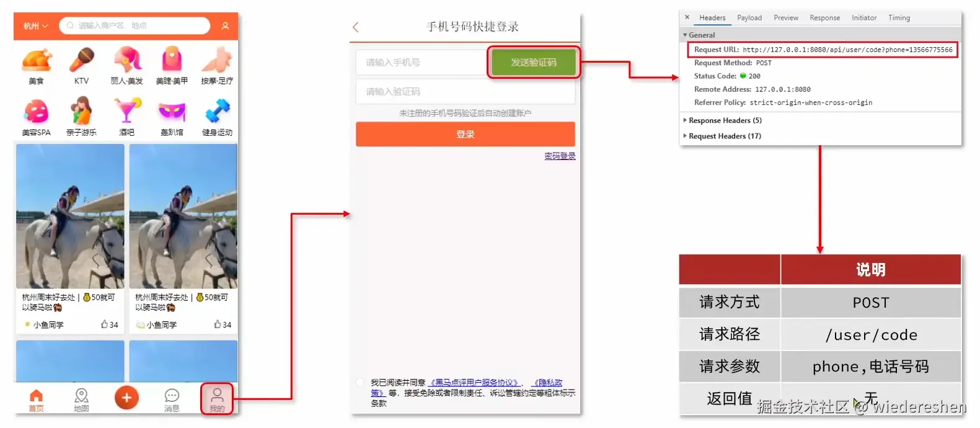Click the 手机号码快捷登录 page title
Viewport: 980px width, 428px height.
tap(472, 27)
